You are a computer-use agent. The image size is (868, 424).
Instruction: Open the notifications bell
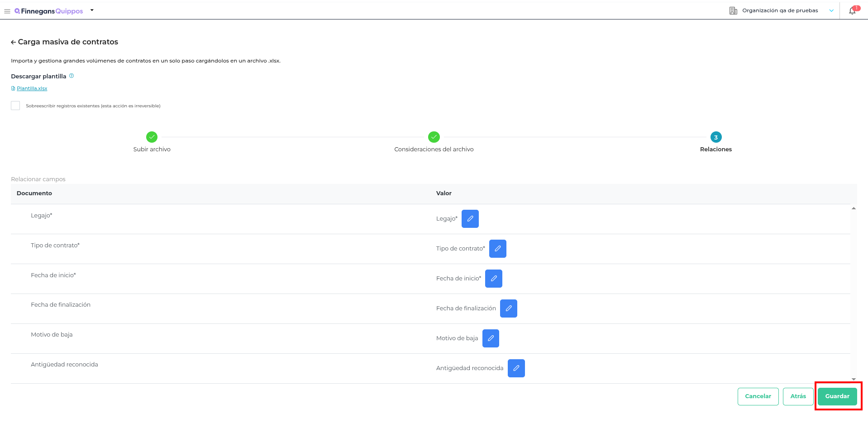tap(852, 11)
